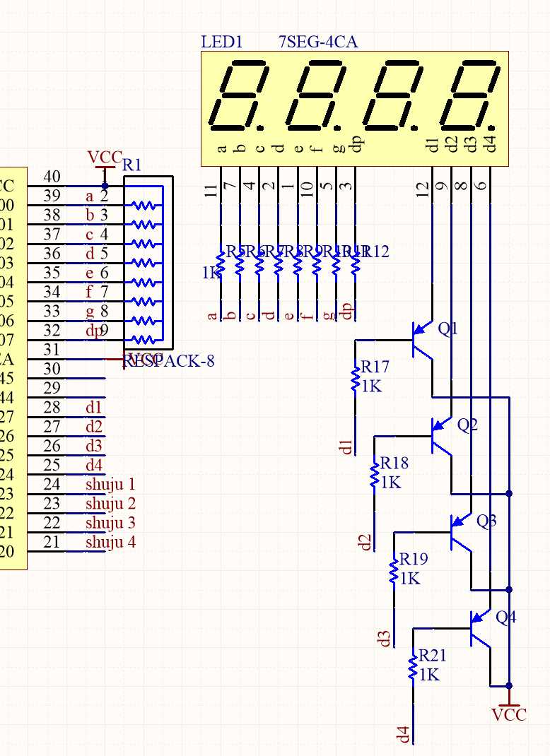Click pin number 29 on the MCU
This screenshot has width=550, height=756.
pyautogui.click(x=52, y=388)
